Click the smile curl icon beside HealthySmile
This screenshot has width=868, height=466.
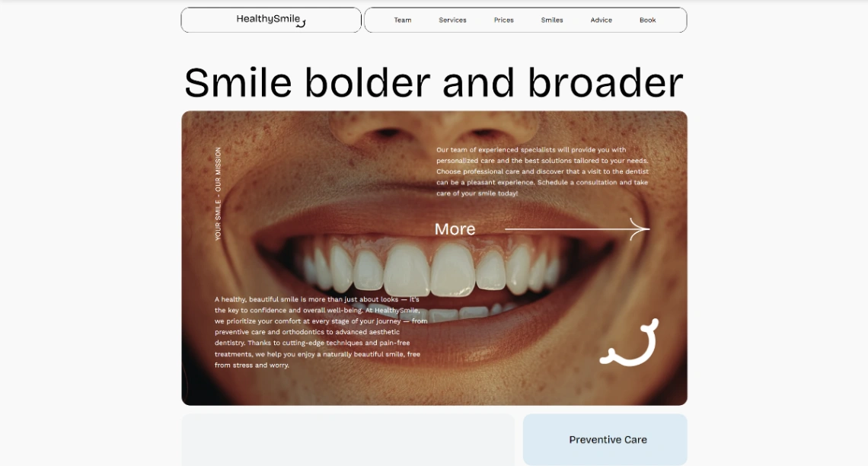pyautogui.click(x=302, y=24)
